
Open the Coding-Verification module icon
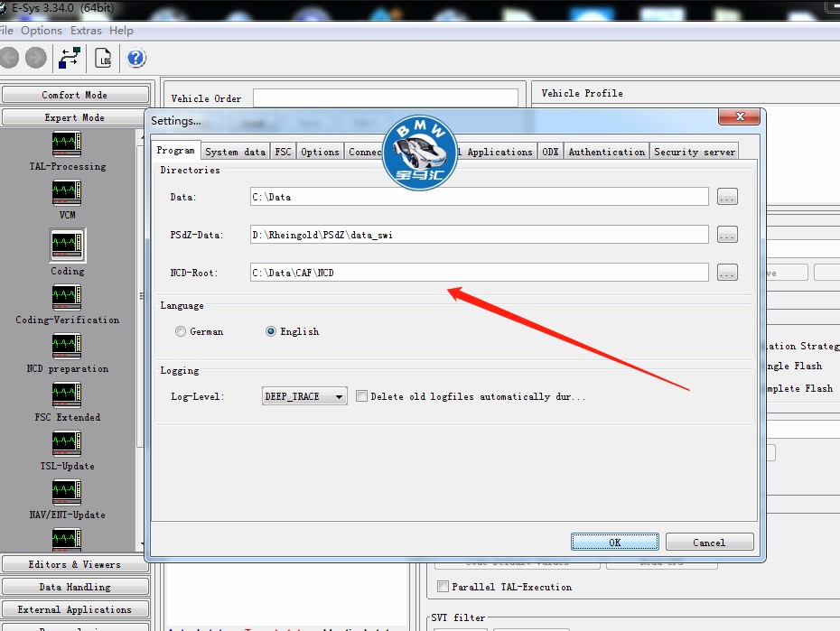[x=67, y=297]
